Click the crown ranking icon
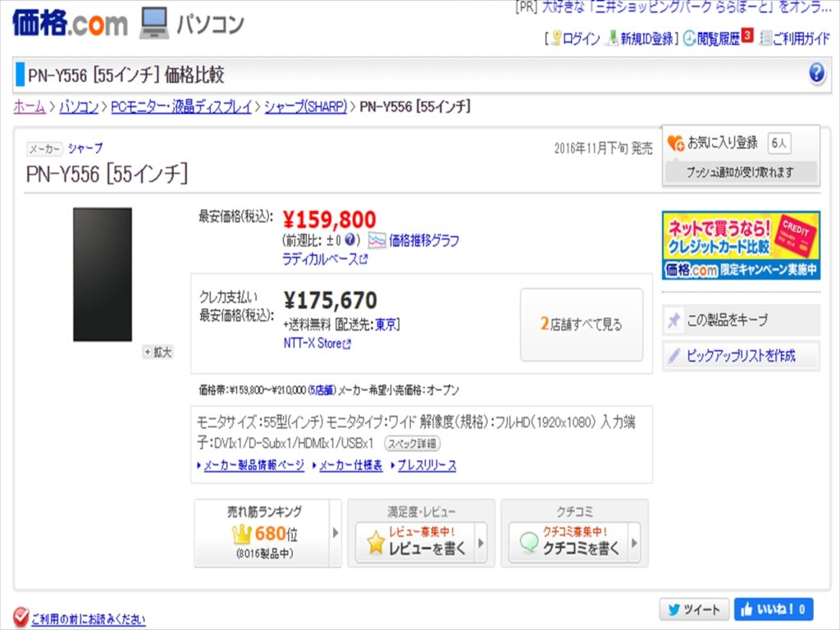840x630 pixels. point(241,533)
